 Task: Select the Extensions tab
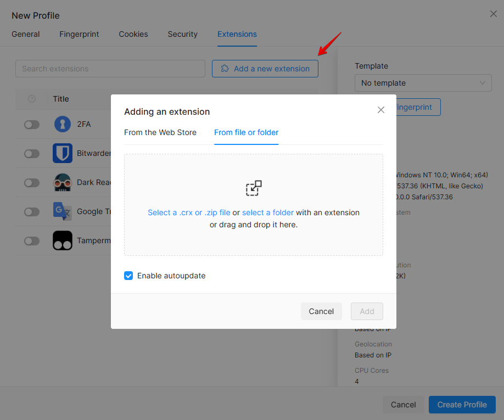click(237, 34)
